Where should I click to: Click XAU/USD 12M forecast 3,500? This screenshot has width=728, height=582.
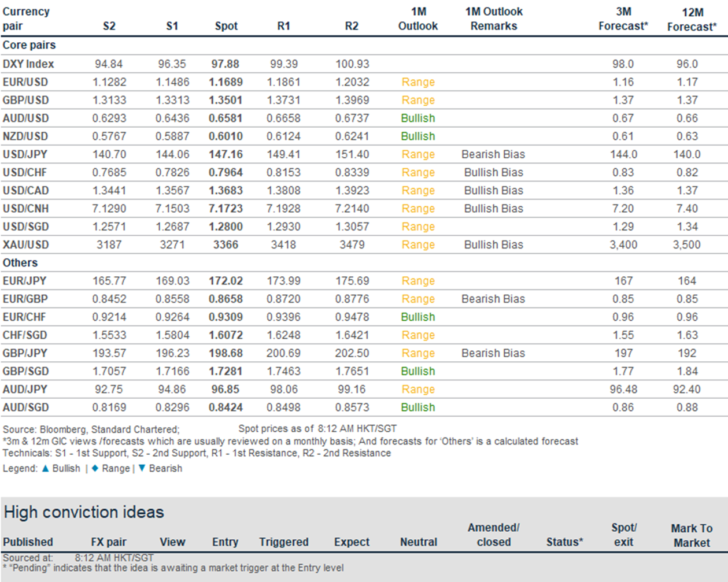click(687, 244)
